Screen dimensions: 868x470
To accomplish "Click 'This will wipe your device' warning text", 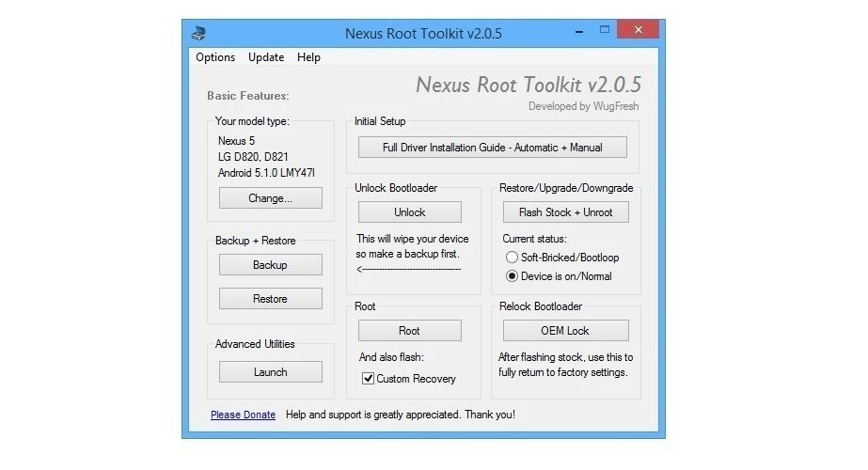I will click(413, 239).
